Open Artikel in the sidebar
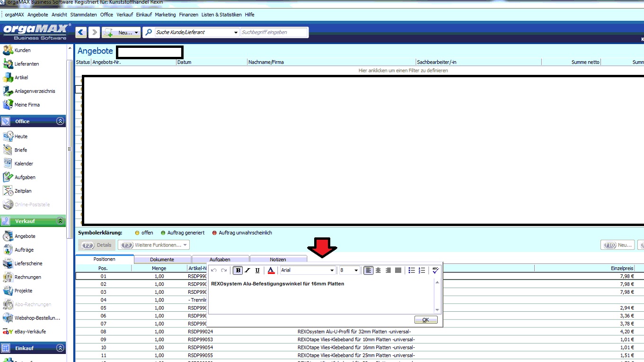This screenshot has height=362, width=644. tap(16, 78)
